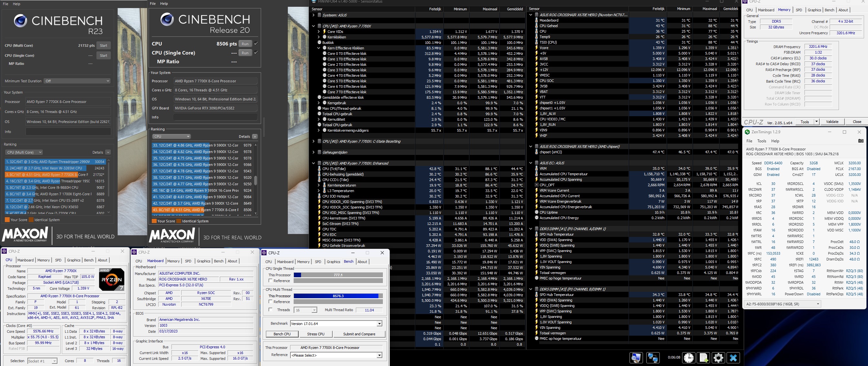Open SPD tab in CPU-Z Memory window
Screen dimensions: 868x366
[799, 10]
